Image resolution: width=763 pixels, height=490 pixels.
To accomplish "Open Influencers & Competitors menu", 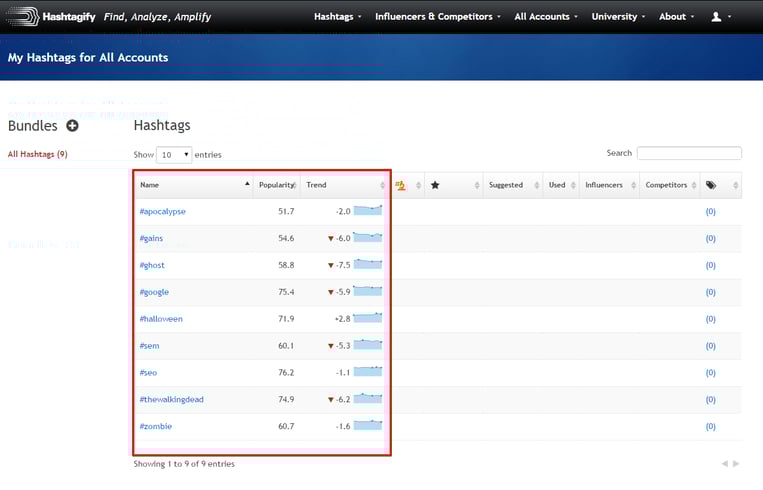I will pyautogui.click(x=437, y=17).
